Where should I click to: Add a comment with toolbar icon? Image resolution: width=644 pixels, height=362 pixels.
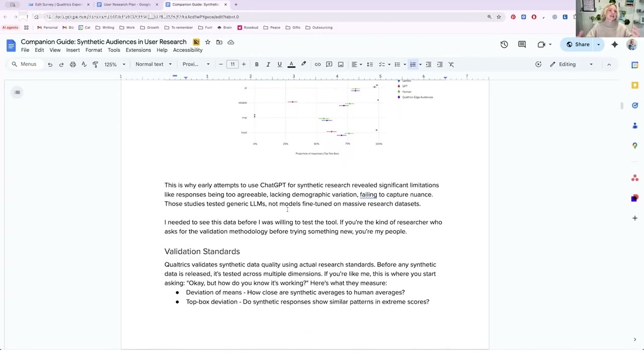[329, 64]
